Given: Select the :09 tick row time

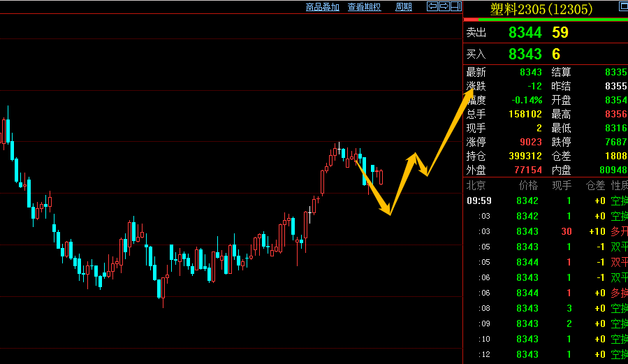Looking at the screenshot, I should coord(484,323).
